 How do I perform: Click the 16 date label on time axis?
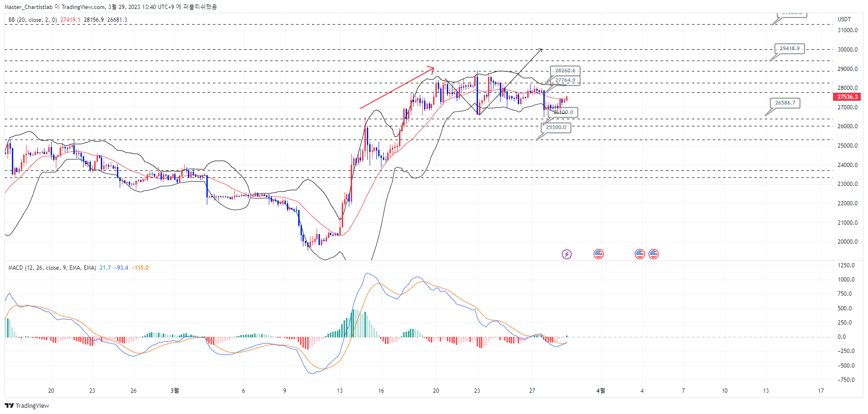pos(381,391)
